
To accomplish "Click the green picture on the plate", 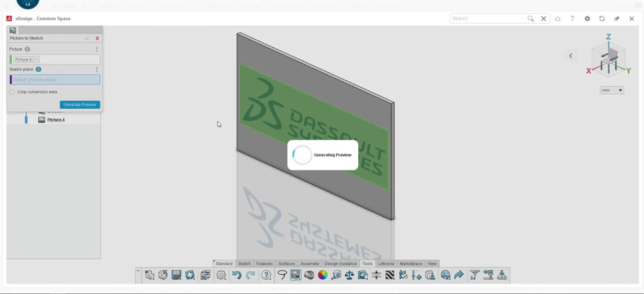I will [314, 127].
